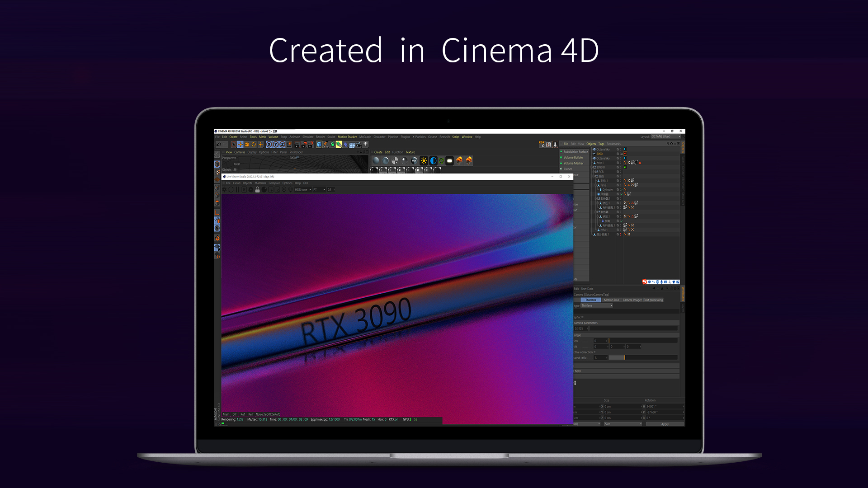Toggle the Y axis lock
This screenshot has height=488, width=868.
click(276, 145)
